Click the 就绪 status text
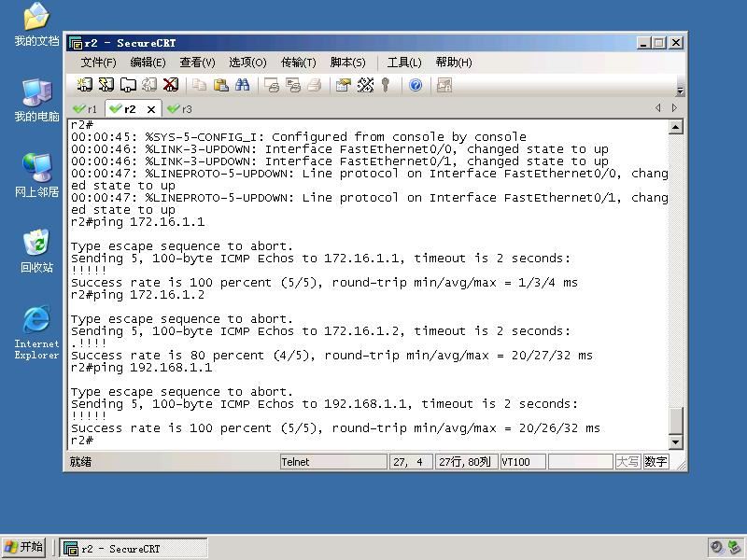Viewport: 747px width, 560px height. coord(80,462)
